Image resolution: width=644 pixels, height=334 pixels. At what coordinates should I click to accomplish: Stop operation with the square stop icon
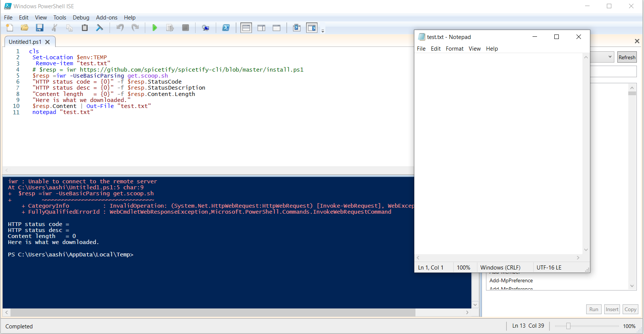[185, 28]
